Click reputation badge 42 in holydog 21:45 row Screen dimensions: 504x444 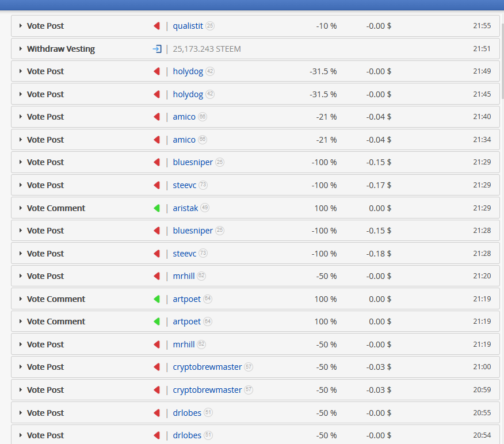(x=210, y=94)
